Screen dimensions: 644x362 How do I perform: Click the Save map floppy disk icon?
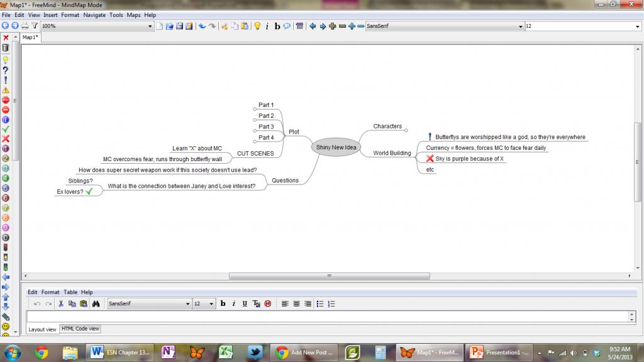(x=179, y=26)
